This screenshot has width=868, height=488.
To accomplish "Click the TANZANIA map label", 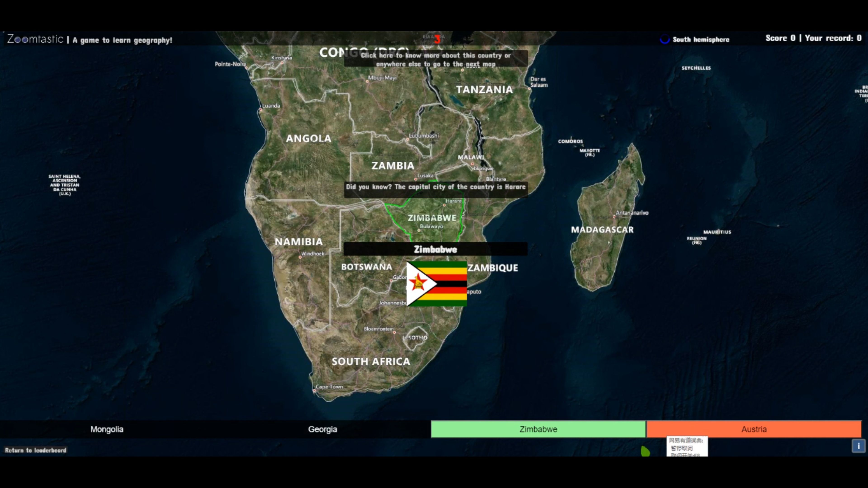I will (485, 90).
